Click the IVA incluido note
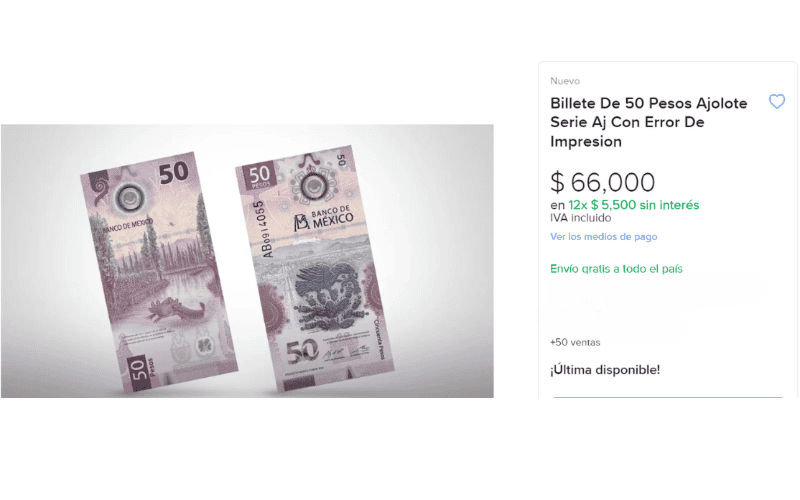 [581, 218]
